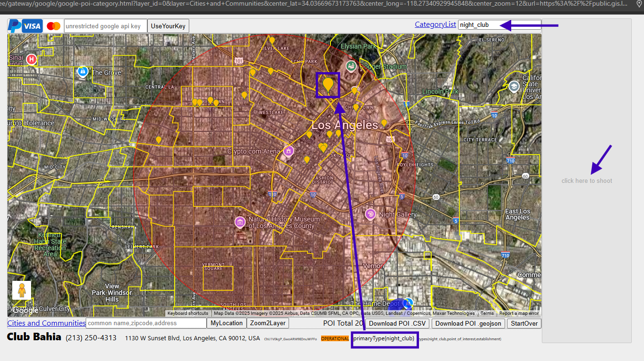Click the Leimert Park map label
Screen dimensions: 644x361
click(x=142, y=246)
